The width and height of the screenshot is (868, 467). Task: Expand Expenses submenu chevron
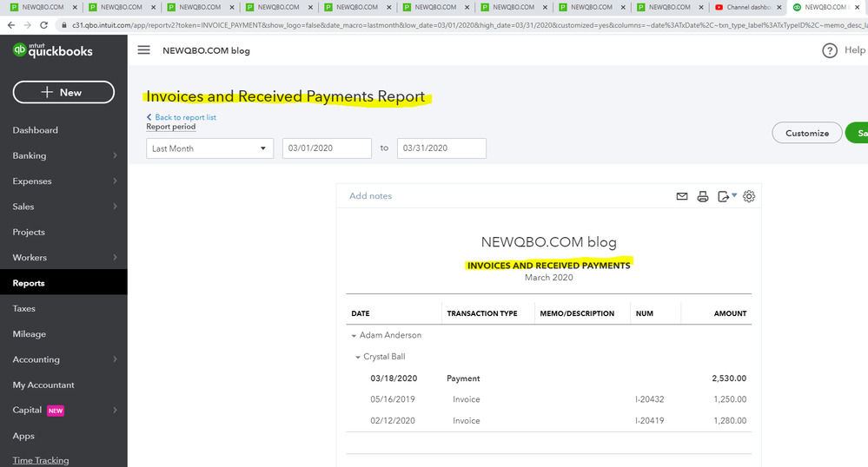point(116,181)
